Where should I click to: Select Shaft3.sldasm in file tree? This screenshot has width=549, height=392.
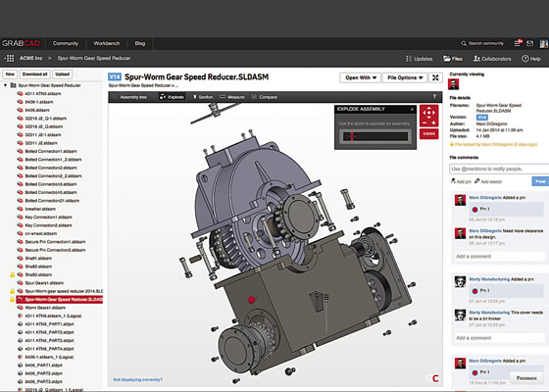(x=38, y=274)
